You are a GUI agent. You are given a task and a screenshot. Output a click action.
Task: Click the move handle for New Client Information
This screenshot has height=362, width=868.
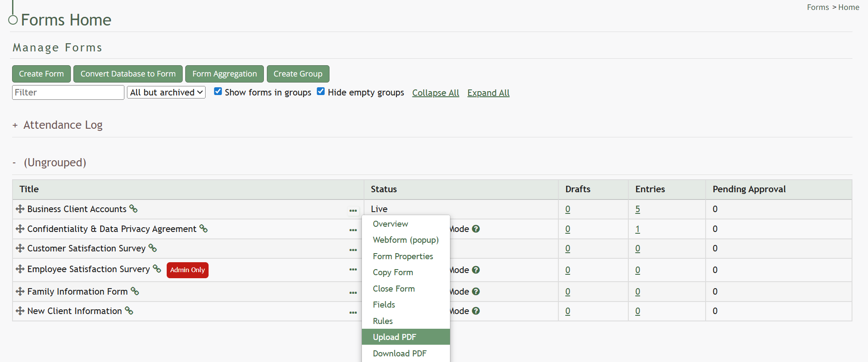(20, 311)
